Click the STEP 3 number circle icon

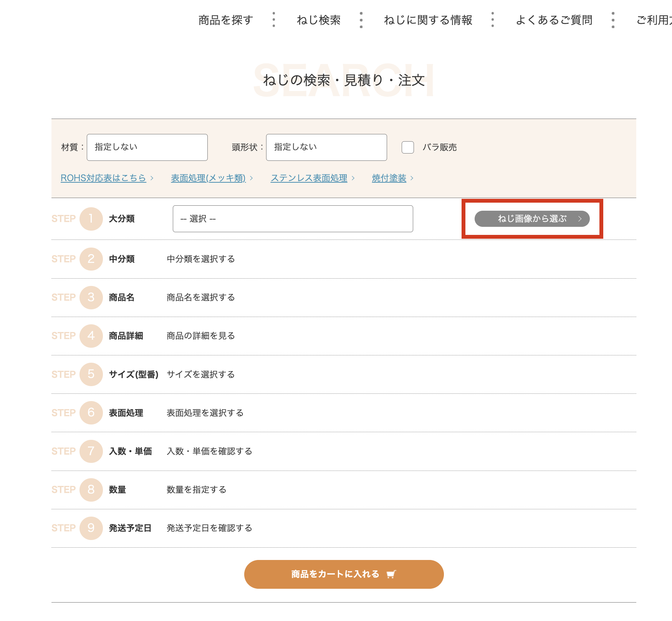pyautogui.click(x=91, y=297)
